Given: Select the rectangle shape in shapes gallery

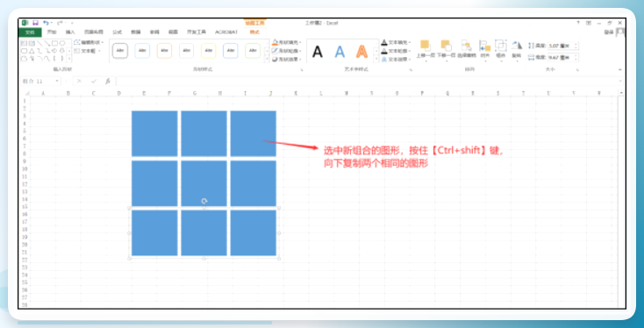Looking at the screenshot, I should point(54,43).
